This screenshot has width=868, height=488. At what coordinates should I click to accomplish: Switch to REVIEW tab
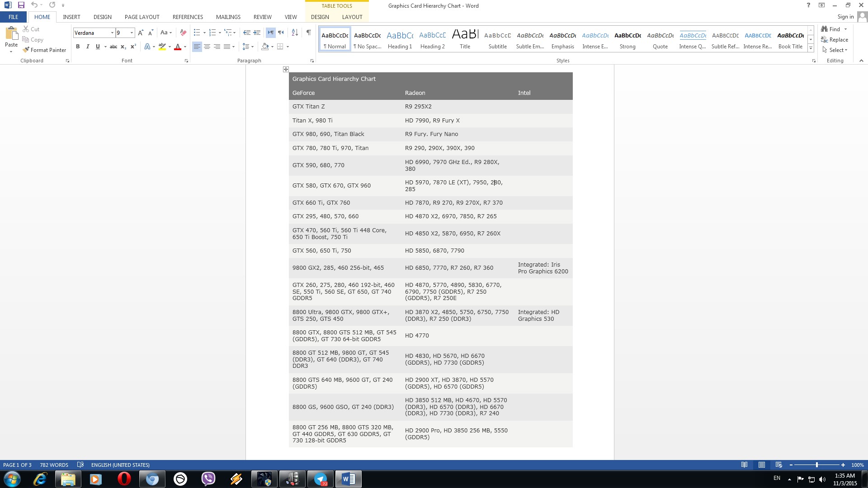(262, 17)
